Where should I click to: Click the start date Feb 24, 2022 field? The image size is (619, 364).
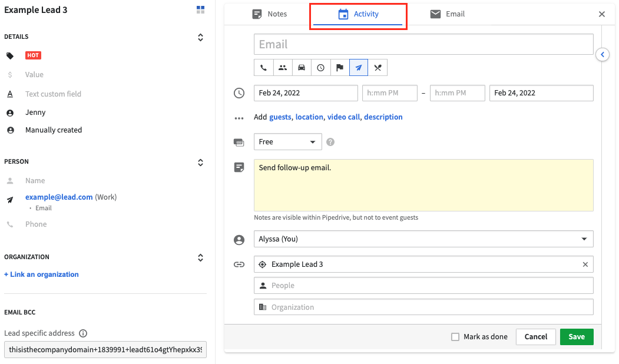click(x=306, y=93)
